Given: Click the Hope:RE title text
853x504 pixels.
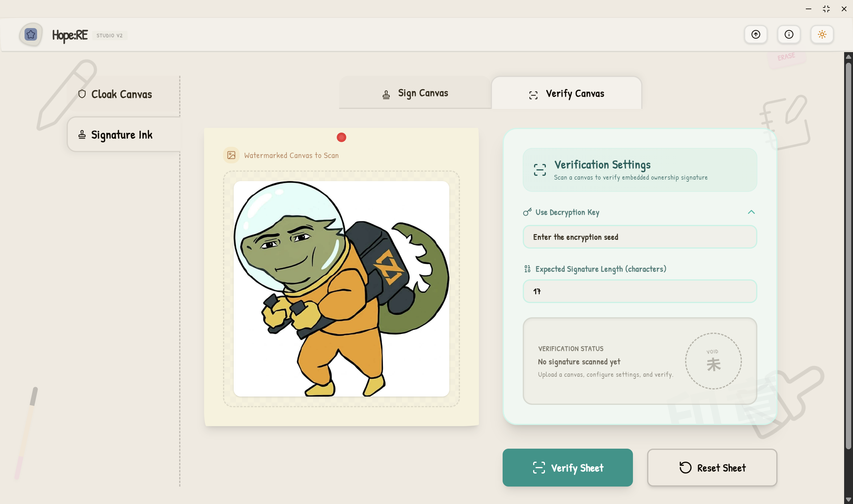Looking at the screenshot, I should tap(70, 35).
